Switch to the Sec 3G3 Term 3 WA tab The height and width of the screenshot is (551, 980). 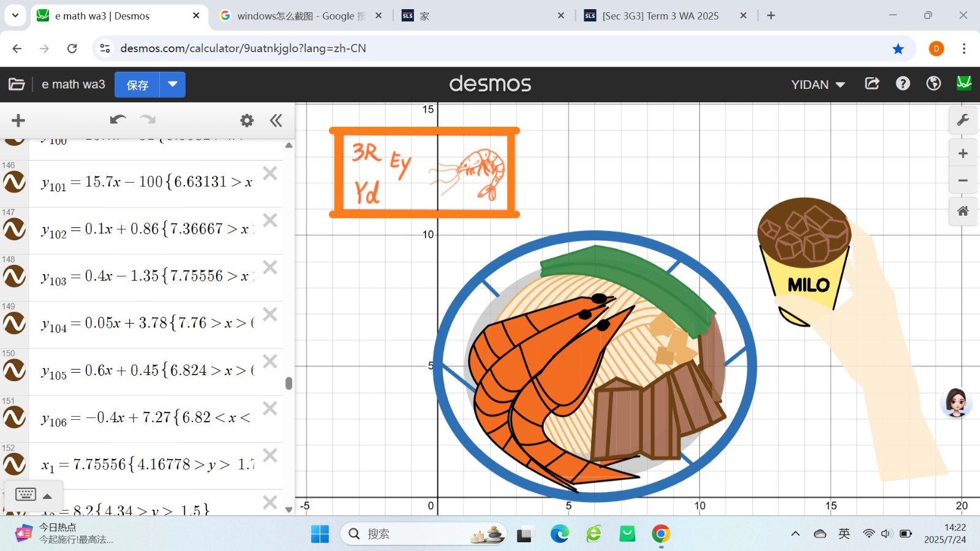(660, 16)
